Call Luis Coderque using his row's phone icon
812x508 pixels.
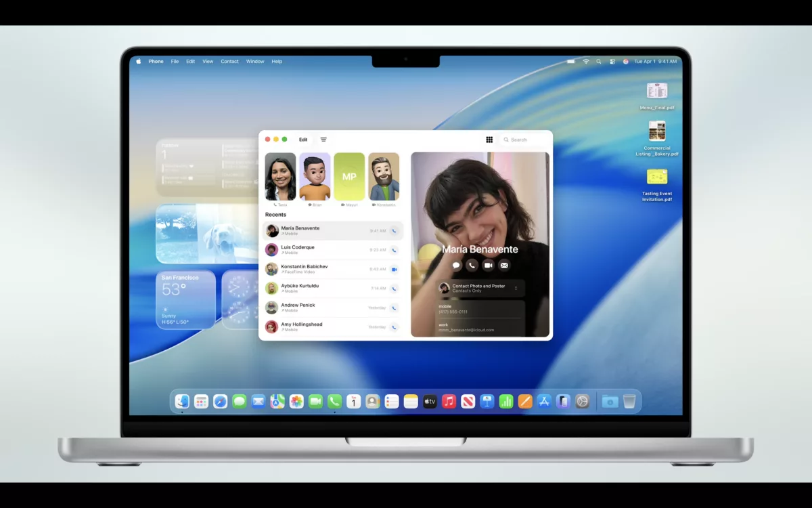point(394,250)
